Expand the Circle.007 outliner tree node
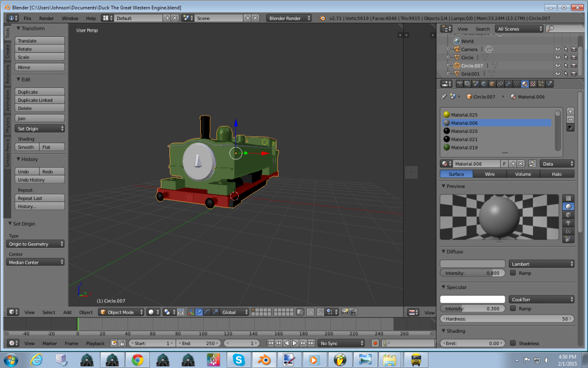588x368 pixels. point(448,66)
